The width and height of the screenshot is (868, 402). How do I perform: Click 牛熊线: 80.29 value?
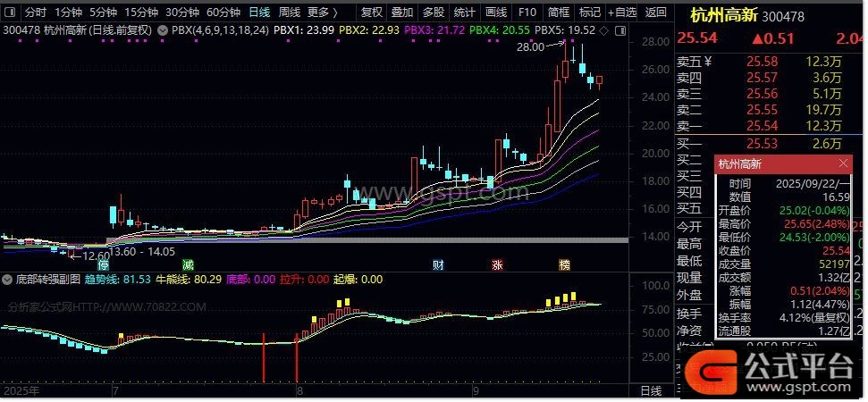tap(189, 280)
